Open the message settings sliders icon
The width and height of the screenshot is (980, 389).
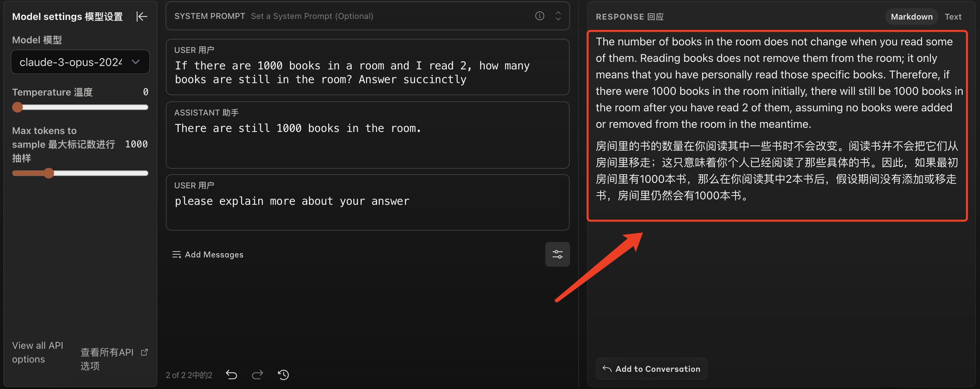tap(557, 254)
